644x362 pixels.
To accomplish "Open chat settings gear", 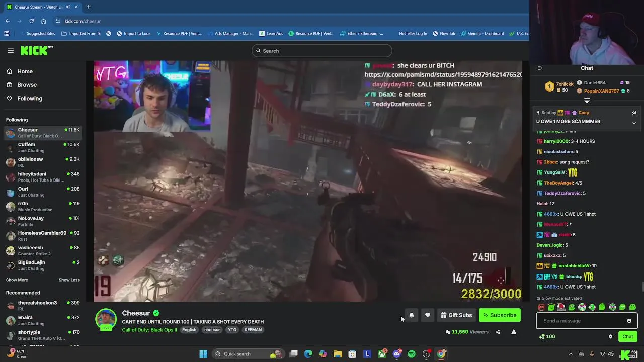I will click(610, 337).
